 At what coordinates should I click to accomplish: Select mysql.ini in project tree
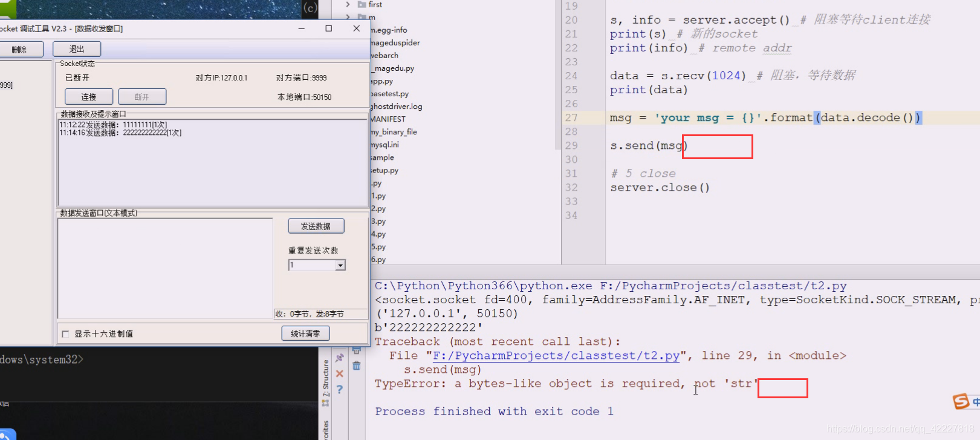coord(385,145)
